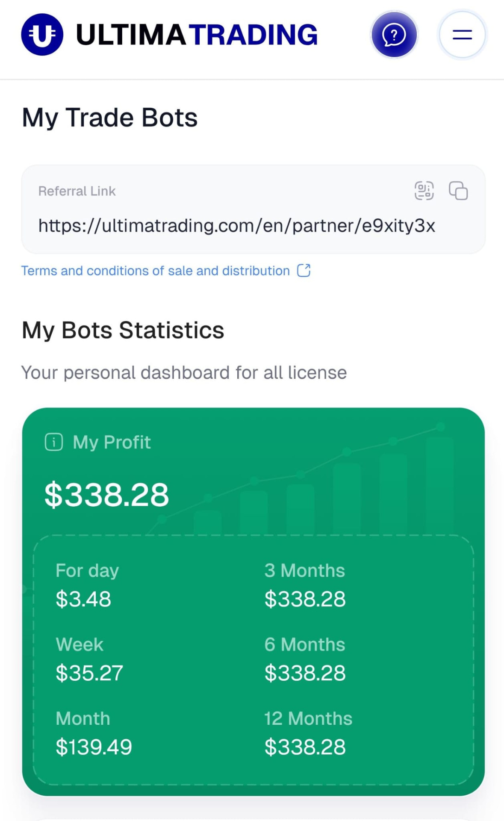Click the Month profit value $139.49

(x=94, y=747)
